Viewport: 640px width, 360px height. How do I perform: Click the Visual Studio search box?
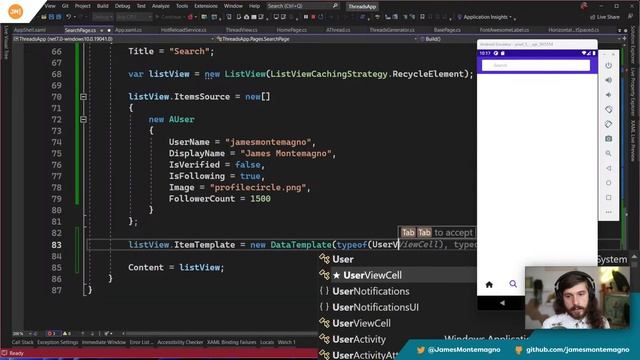302,6
